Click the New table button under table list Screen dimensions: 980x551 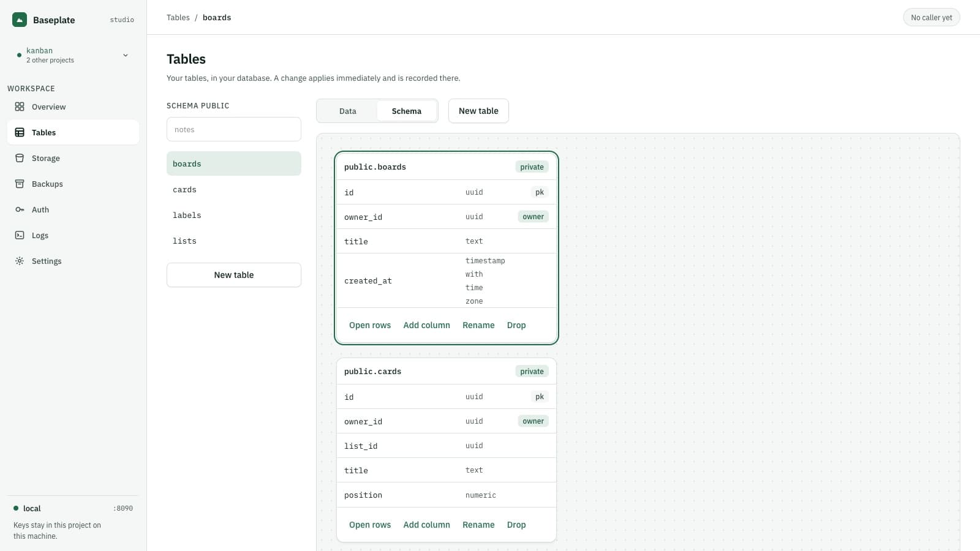tap(234, 275)
